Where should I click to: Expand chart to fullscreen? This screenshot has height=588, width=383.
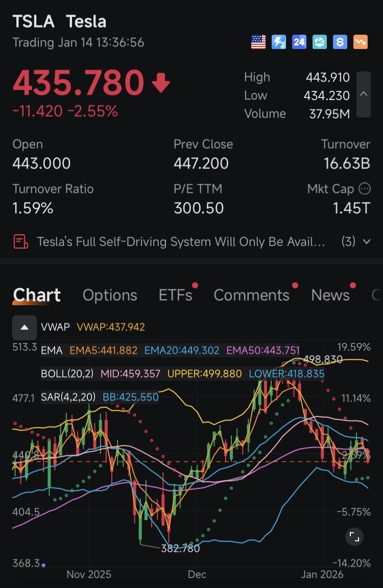click(354, 536)
